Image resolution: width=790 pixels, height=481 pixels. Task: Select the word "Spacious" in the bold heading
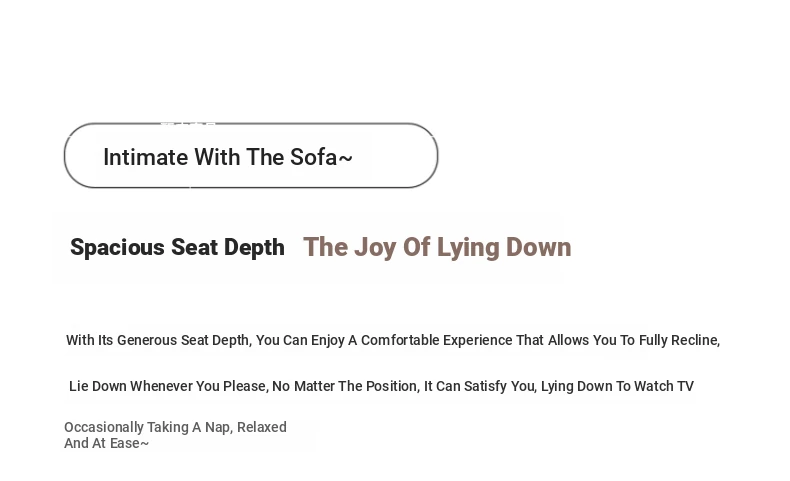117,247
